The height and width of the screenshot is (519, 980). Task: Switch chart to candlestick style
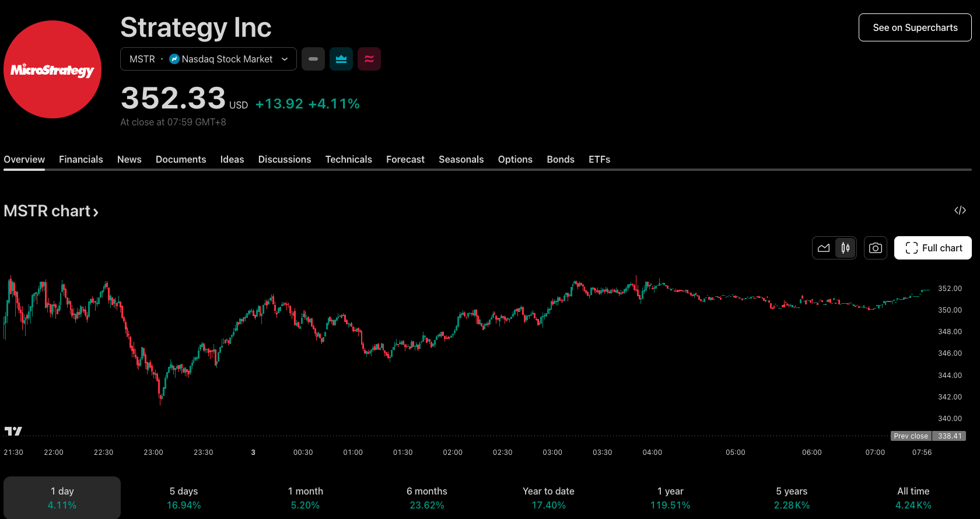tap(845, 248)
